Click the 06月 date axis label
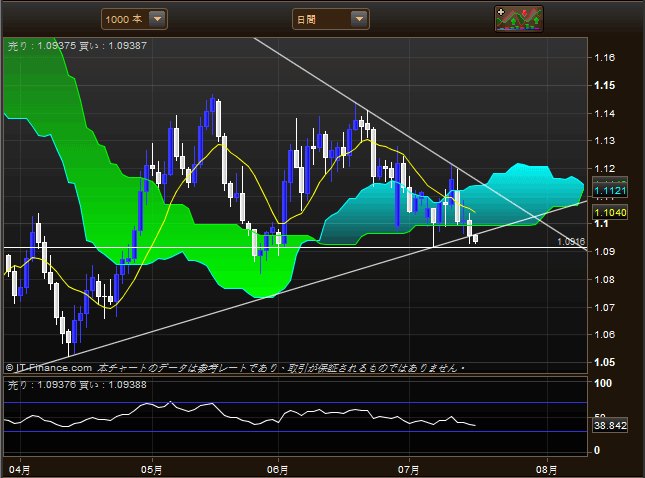This screenshot has height=478, width=645. coord(277,469)
